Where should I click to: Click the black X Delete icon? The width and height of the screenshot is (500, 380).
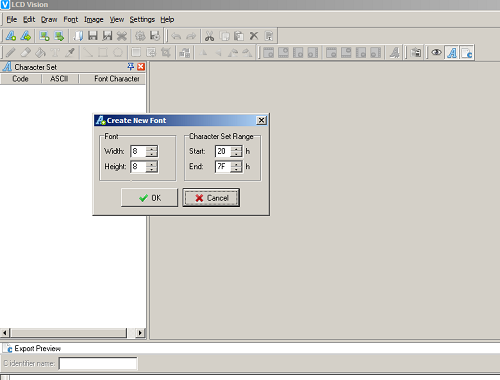pos(254,36)
